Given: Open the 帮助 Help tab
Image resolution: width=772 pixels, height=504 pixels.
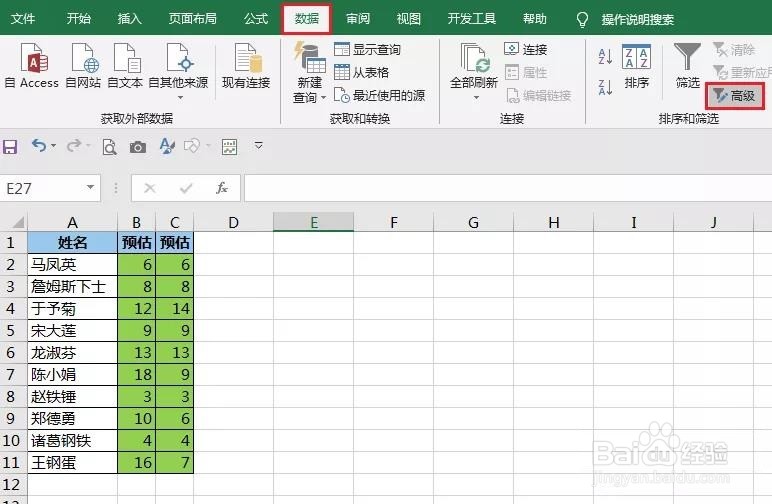Looking at the screenshot, I should click(535, 19).
